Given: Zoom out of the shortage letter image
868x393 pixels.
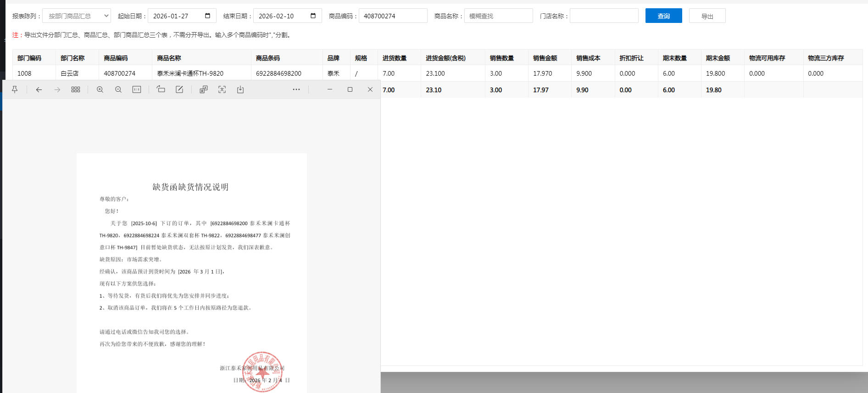Looking at the screenshot, I should pyautogui.click(x=118, y=89).
